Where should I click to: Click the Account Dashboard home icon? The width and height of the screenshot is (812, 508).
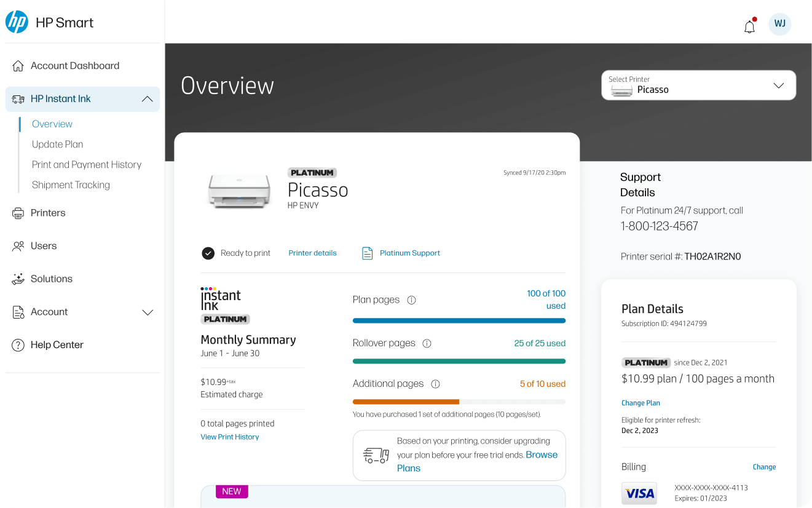pos(18,66)
